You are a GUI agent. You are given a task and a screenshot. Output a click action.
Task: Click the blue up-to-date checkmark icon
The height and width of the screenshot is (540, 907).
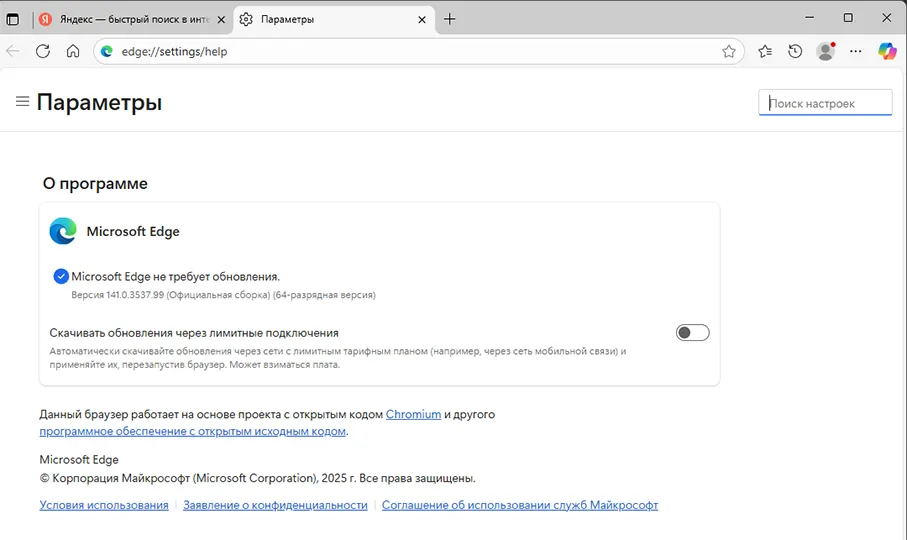click(61, 276)
